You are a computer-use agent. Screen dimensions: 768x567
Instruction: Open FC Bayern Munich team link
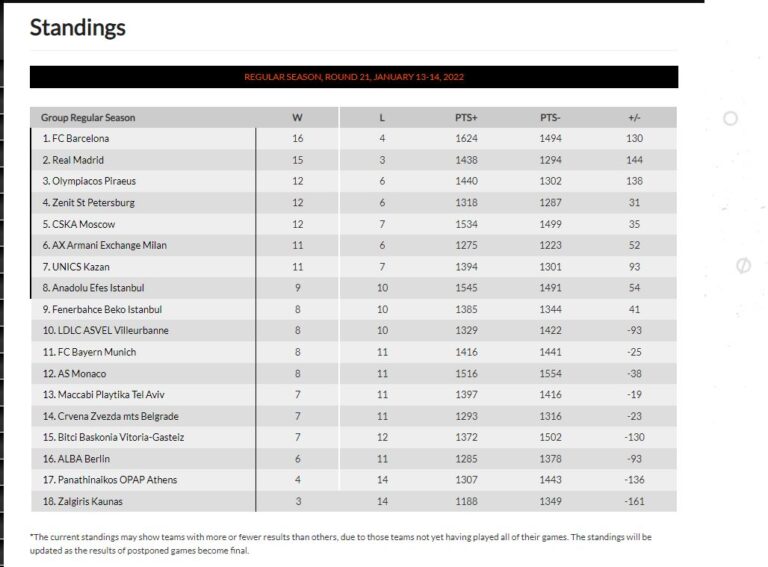coord(93,352)
